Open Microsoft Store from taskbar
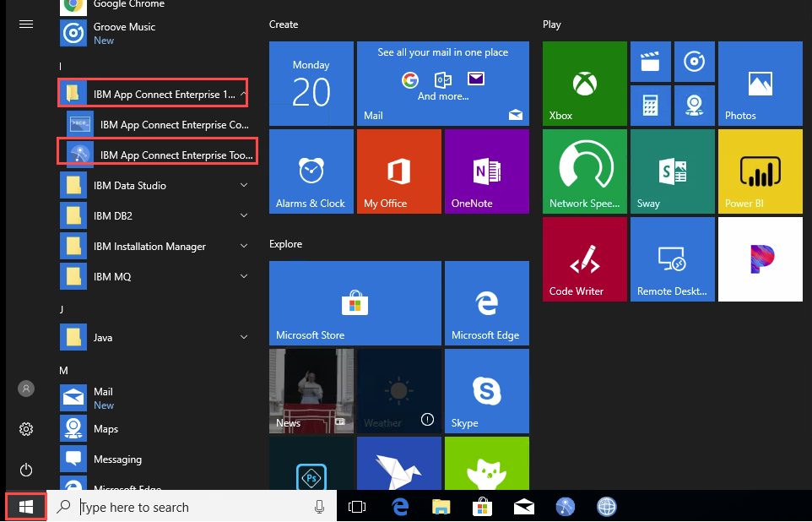This screenshot has height=522, width=812. 483,507
